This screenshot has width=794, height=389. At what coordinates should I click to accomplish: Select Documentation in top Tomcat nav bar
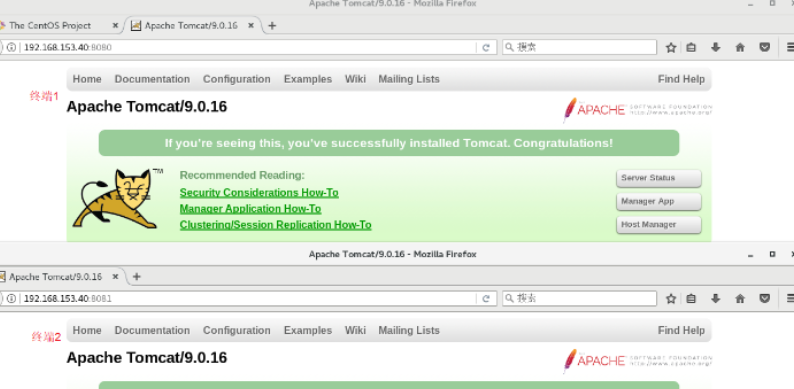[x=152, y=79]
